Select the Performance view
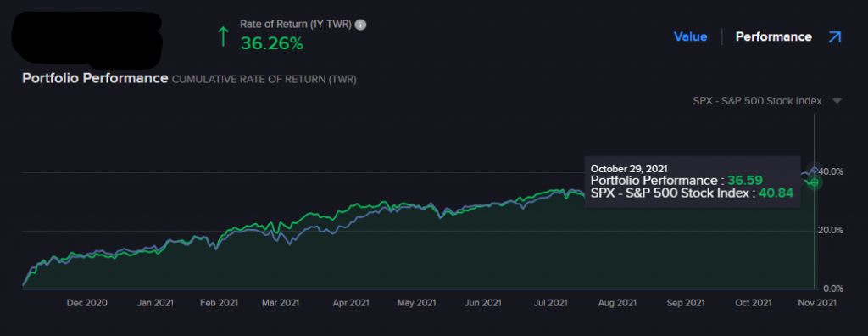The height and width of the screenshot is (336, 868). click(x=773, y=37)
